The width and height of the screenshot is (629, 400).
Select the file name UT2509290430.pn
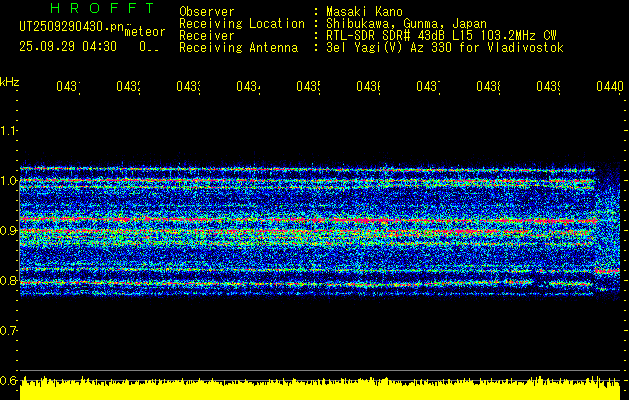coord(71,27)
